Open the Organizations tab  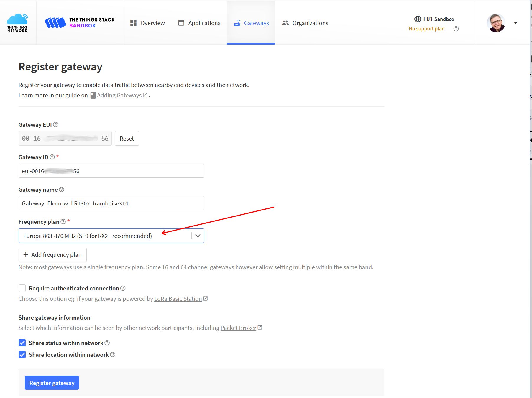tap(305, 23)
